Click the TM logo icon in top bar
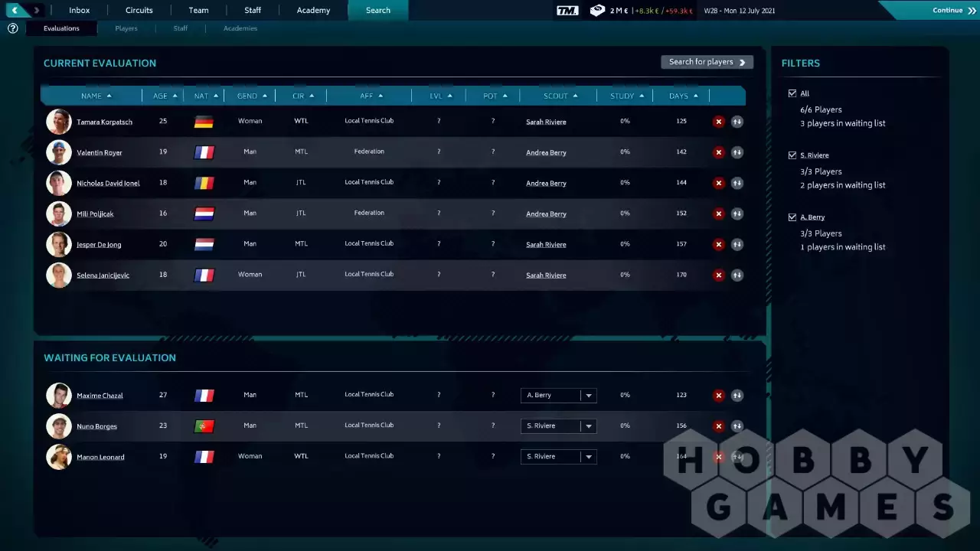The width and height of the screenshot is (980, 551). coord(567,11)
